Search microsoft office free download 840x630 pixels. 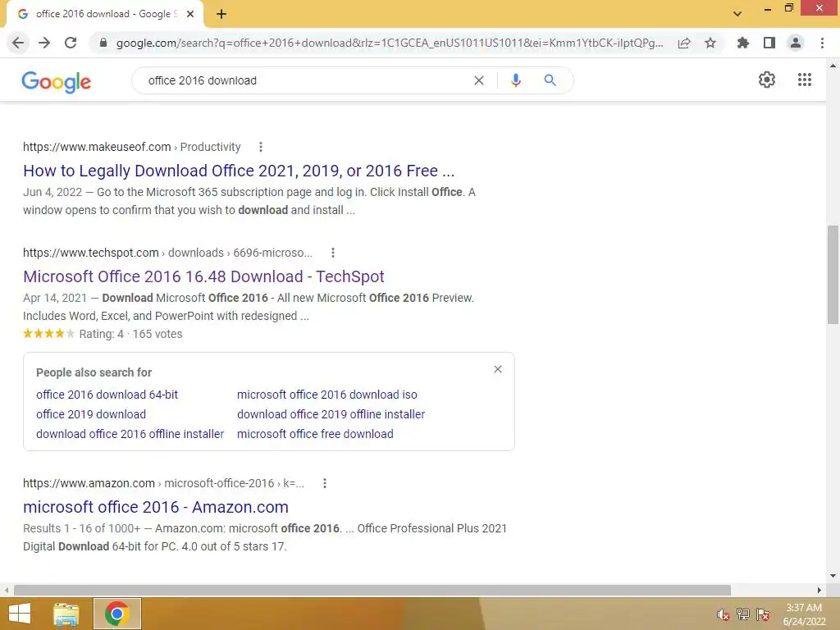point(315,434)
